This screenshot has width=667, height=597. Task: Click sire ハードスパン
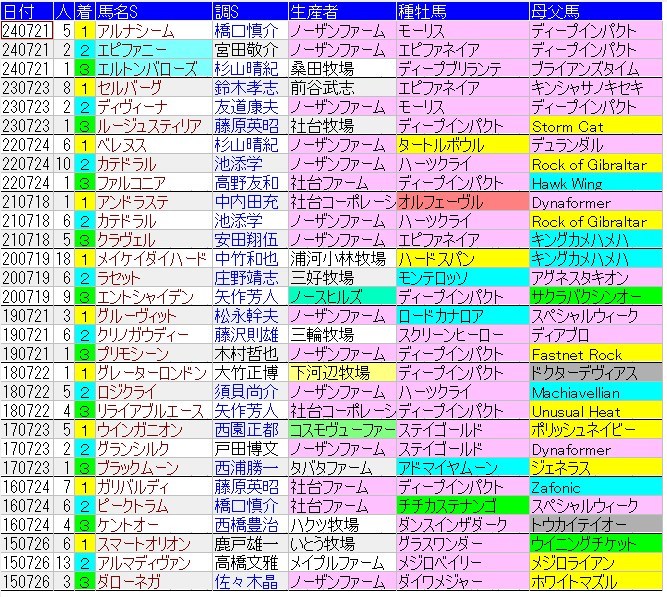[462, 259]
